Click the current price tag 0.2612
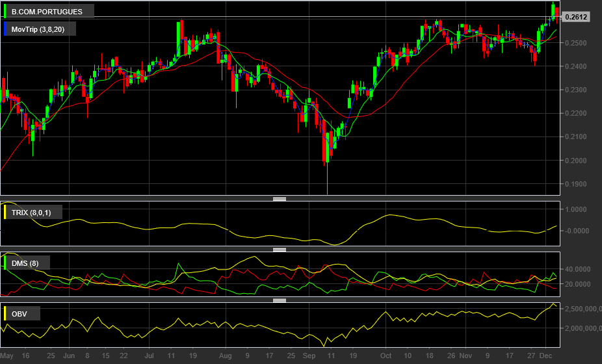Image resolution: width=602 pixels, height=364 pixels. (x=576, y=16)
